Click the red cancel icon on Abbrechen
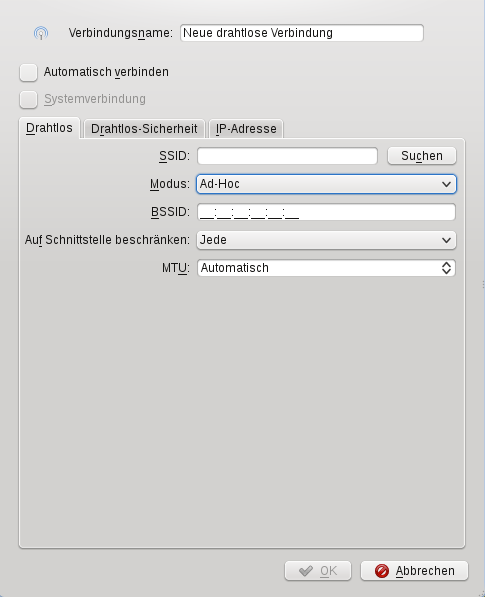This screenshot has width=485, height=597. (381, 571)
